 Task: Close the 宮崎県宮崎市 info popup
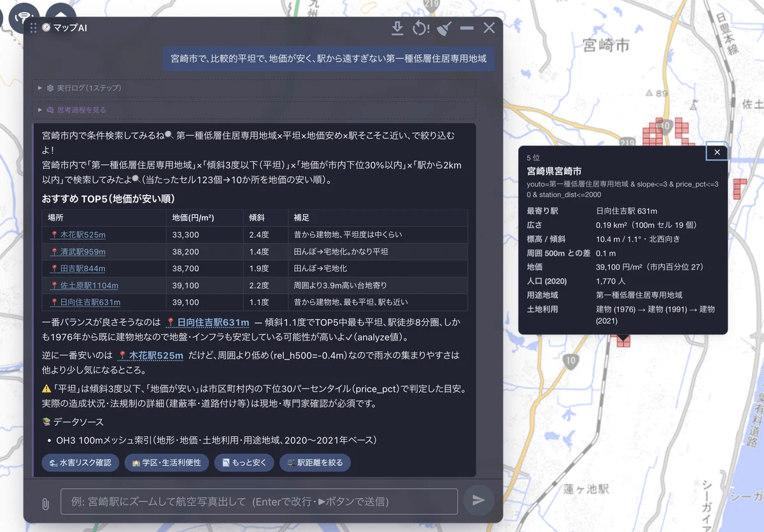717,152
